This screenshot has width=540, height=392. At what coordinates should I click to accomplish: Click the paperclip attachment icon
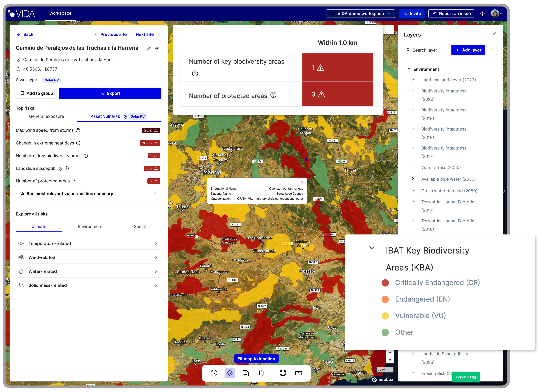click(261, 373)
